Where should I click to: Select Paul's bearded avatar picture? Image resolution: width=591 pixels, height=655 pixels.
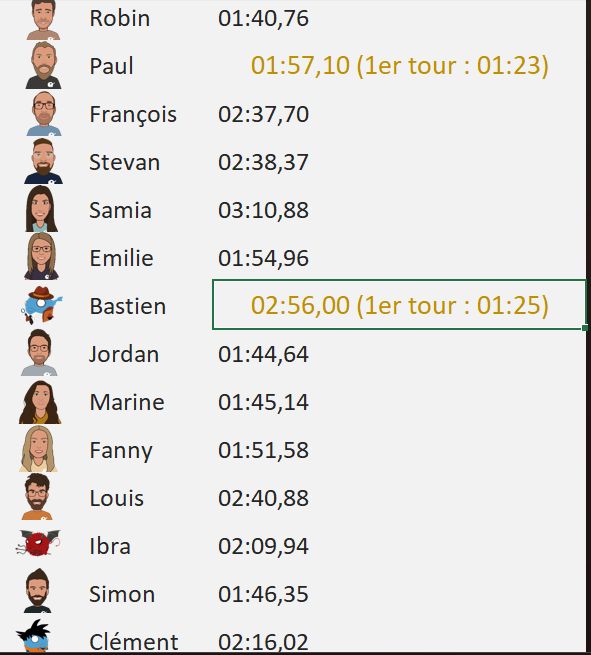(43, 65)
